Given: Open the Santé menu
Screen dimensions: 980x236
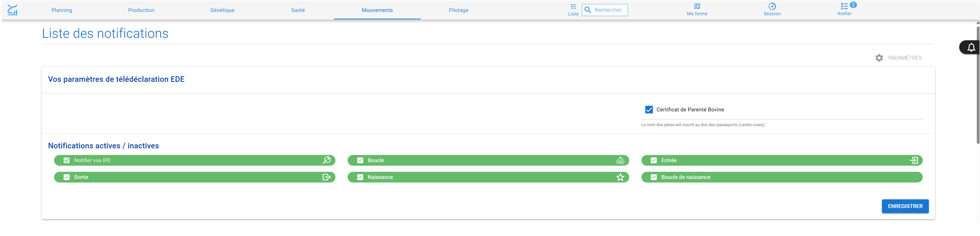Looking at the screenshot, I should click(298, 10).
